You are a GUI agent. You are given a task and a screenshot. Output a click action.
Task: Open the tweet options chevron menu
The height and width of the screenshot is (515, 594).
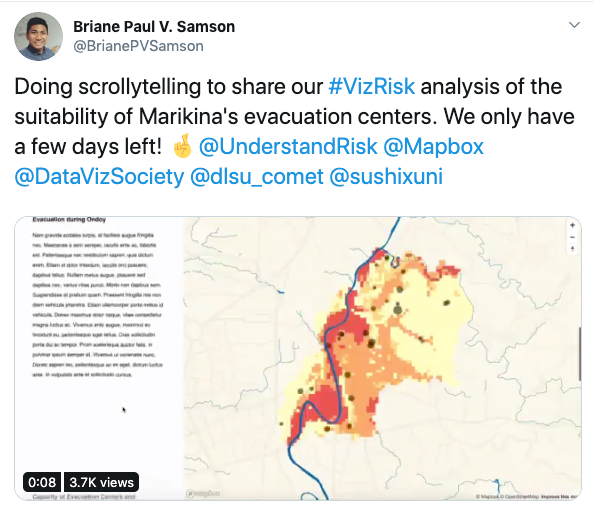(x=574, y=25)
